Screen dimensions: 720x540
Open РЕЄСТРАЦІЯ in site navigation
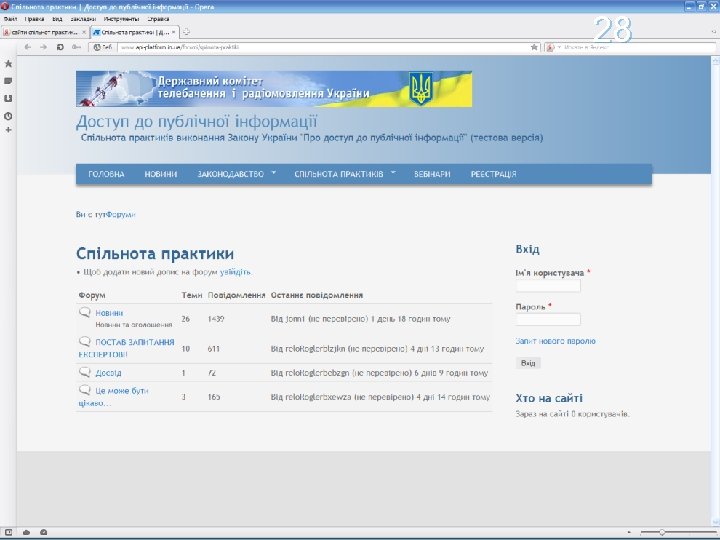(x=494, y=174)
